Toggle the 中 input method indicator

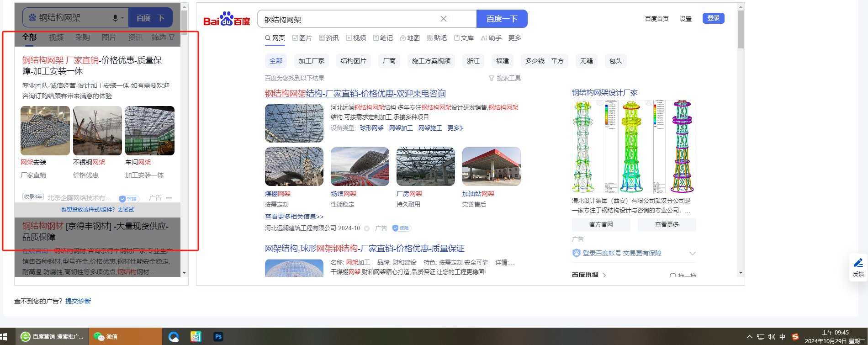tap(783, 337)
